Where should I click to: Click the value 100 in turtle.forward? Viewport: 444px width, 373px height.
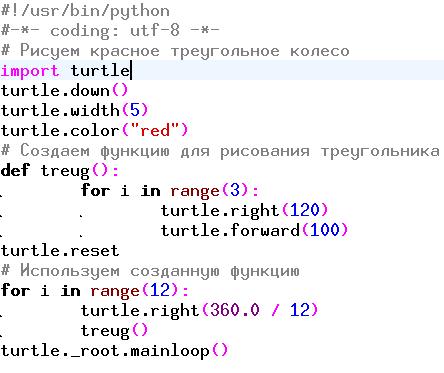pyautogui.click(x=325, y=230)
